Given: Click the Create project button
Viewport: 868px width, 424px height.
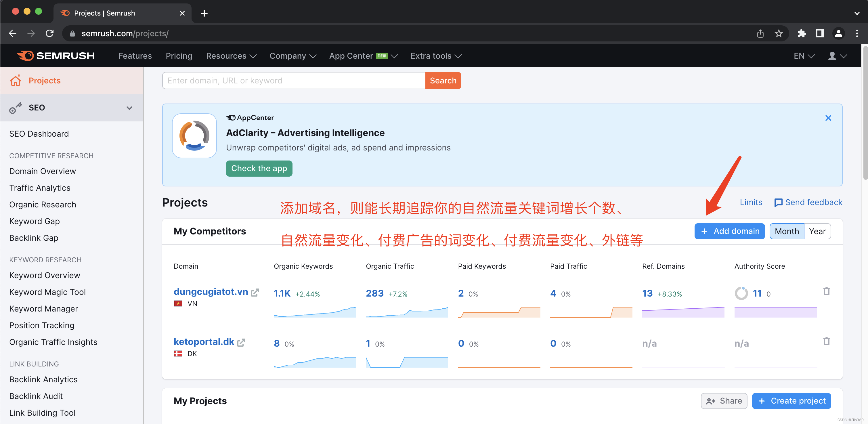Looking at the screenshot, I should tap(791, 401).
